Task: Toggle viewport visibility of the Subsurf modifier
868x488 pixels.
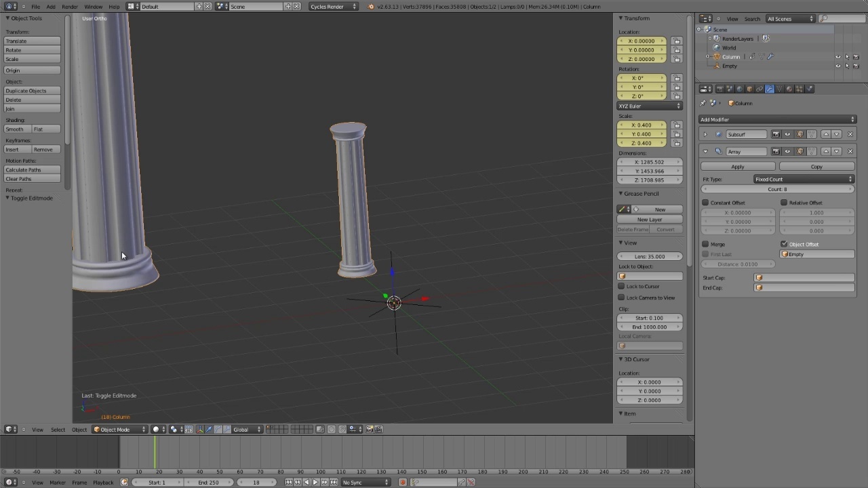Action: [x=787, y=134]
